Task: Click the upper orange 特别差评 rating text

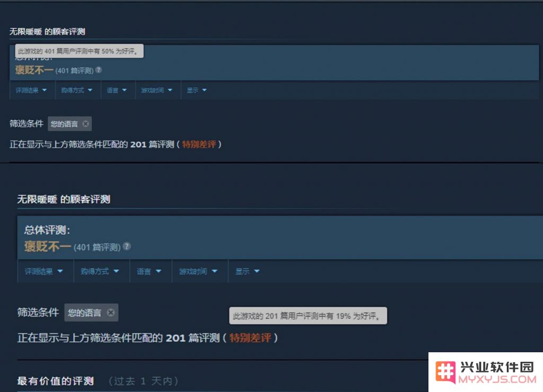Action: (x=199, y=144)
